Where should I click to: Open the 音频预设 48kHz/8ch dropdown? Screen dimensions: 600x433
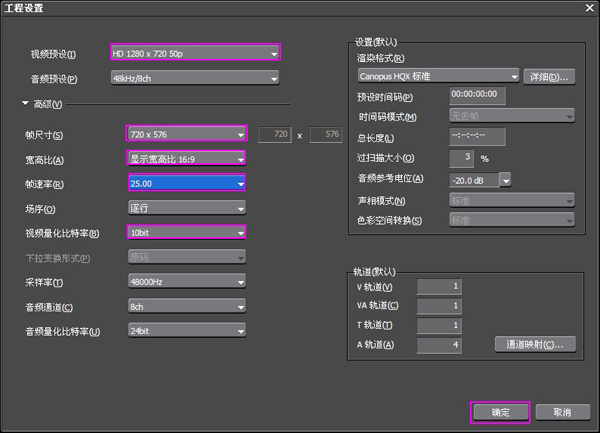tap(195, 78)
